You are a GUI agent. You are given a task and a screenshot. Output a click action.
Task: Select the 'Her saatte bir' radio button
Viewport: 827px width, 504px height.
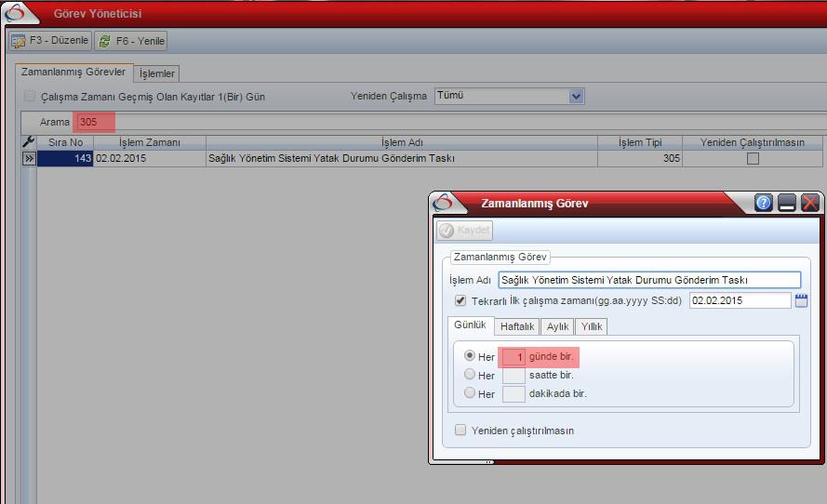(470, 375)
